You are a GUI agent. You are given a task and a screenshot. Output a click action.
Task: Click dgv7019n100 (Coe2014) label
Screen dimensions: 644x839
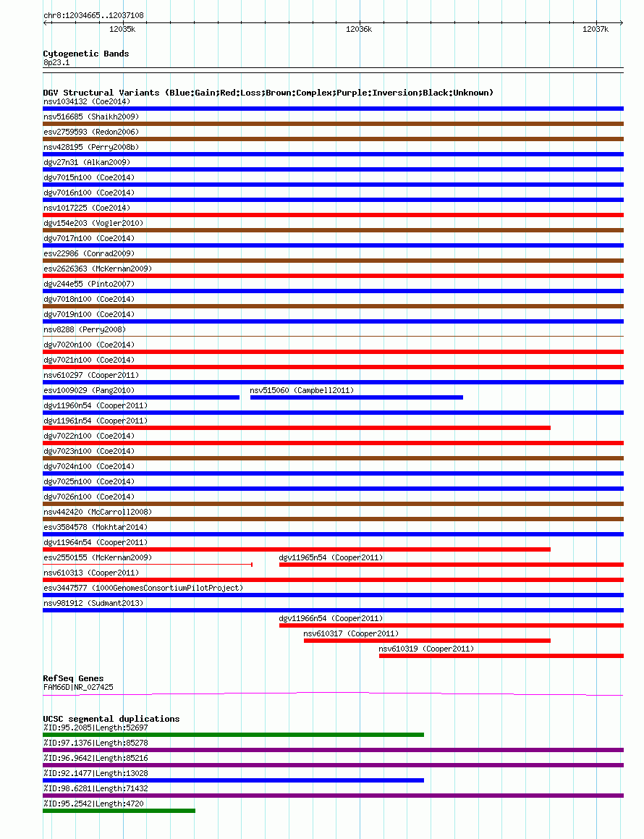pos(89,314)
